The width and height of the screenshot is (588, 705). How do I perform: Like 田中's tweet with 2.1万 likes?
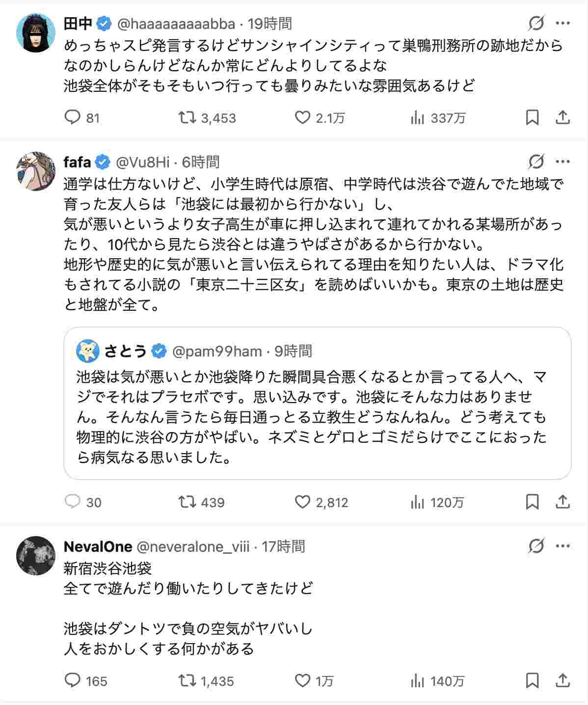(302, 118)
